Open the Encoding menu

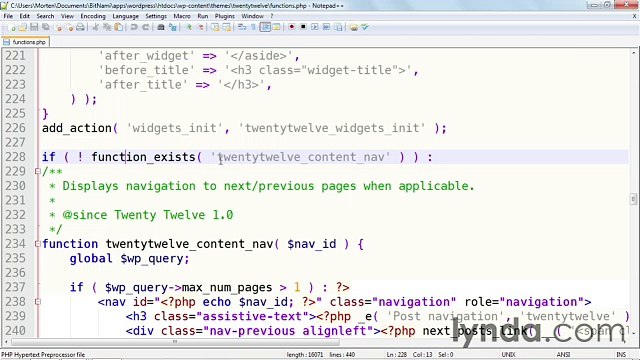coord(93,16)
